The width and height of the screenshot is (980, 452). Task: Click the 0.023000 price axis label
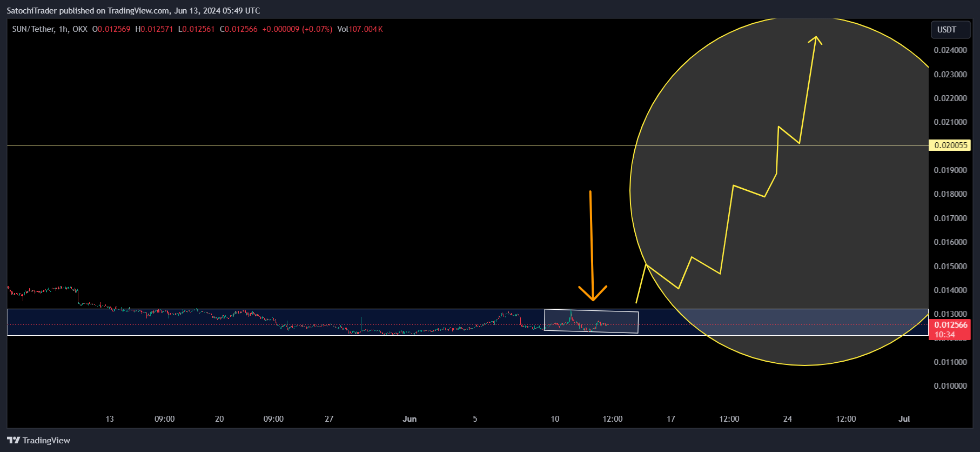pyautogui.click(x=950, y=74)
